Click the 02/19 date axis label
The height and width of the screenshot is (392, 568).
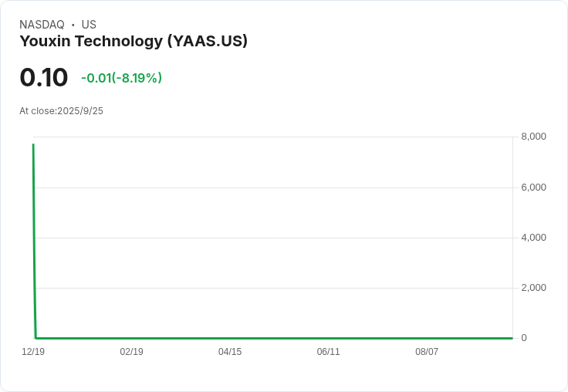131,352
